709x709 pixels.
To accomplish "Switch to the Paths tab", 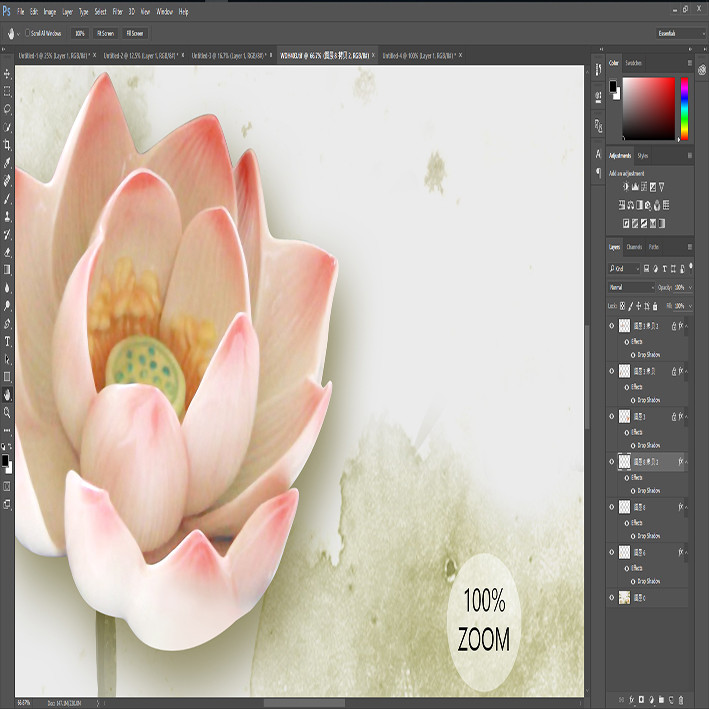I will 654,247.
